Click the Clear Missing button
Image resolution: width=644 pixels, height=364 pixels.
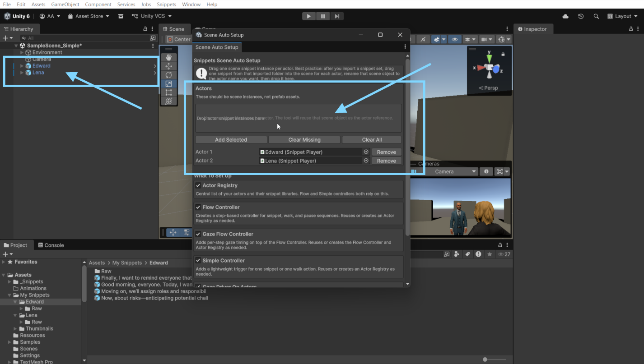tap(304, 140)
